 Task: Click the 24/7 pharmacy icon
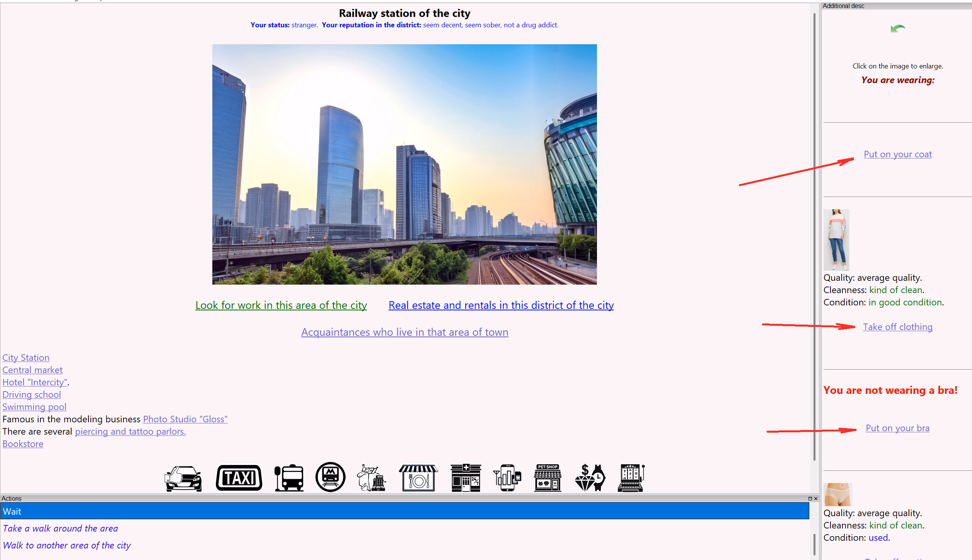[465, 478]
